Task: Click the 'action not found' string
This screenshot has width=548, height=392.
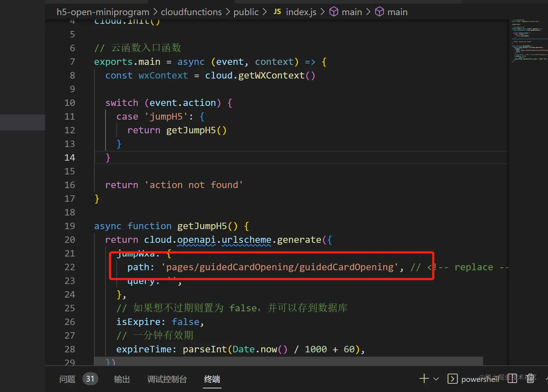Action: pyautogui.click(x=194, y=185)
